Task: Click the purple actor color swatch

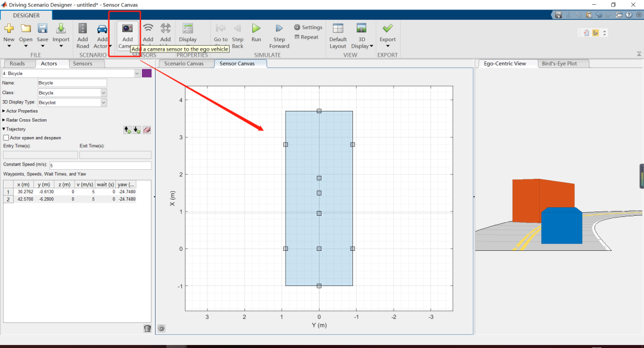Action: pyautogui.click(x=147, y=73)
